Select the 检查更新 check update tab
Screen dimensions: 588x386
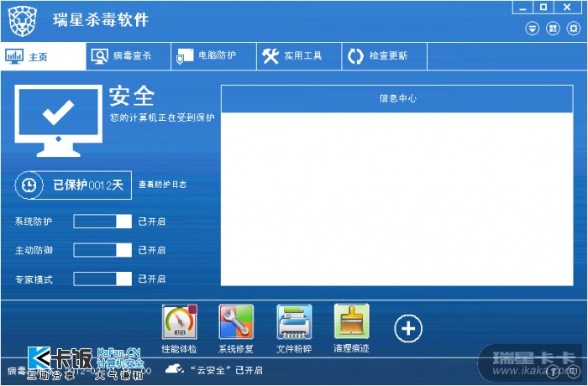(385, 56)
